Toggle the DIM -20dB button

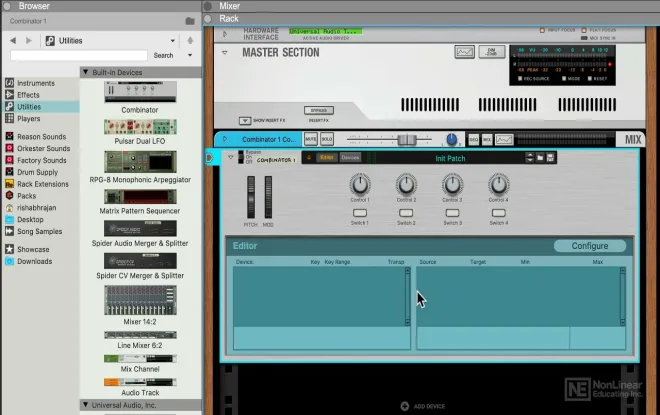tap(492, 52)
